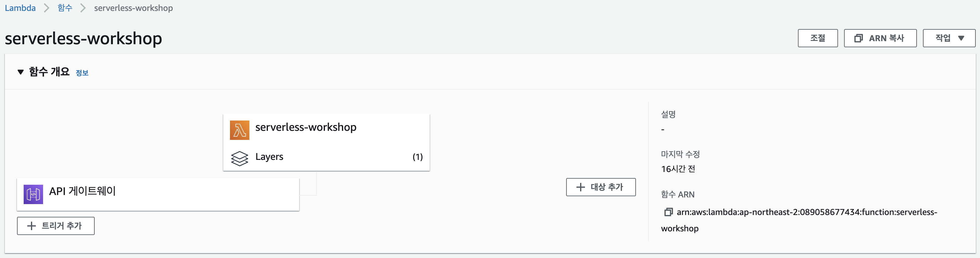Click the 조절 button
Screen dimensions: 980x258
pyautogui.click(x=818, y=38)
